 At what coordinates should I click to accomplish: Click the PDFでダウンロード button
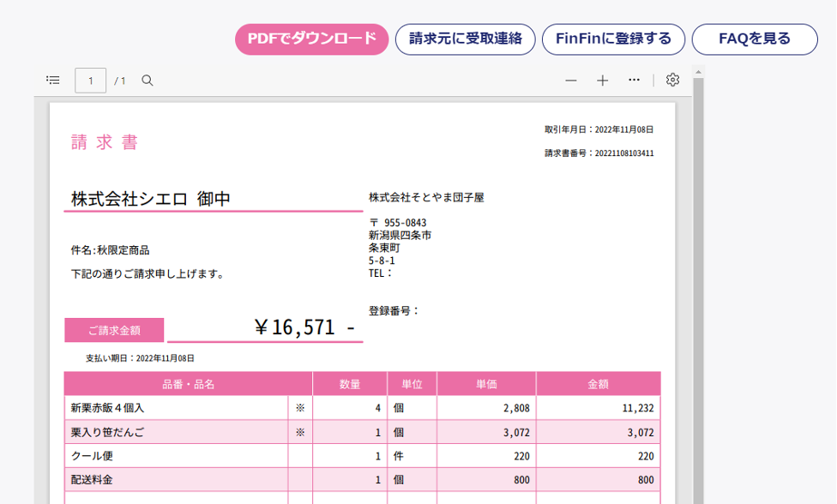pyautogui.click(x=312, y=39)
